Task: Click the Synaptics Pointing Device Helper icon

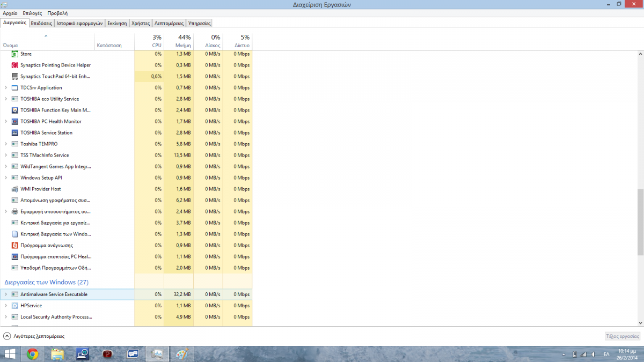Action: point(15,65)
